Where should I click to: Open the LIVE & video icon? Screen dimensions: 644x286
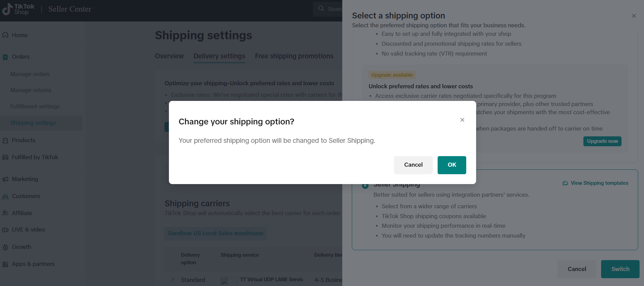[x=5, y=230]
